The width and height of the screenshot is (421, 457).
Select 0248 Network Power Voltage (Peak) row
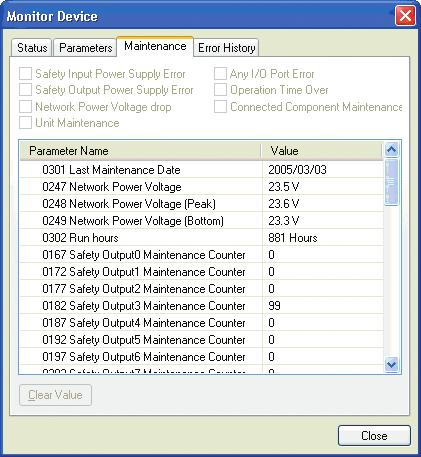point(202,204)
